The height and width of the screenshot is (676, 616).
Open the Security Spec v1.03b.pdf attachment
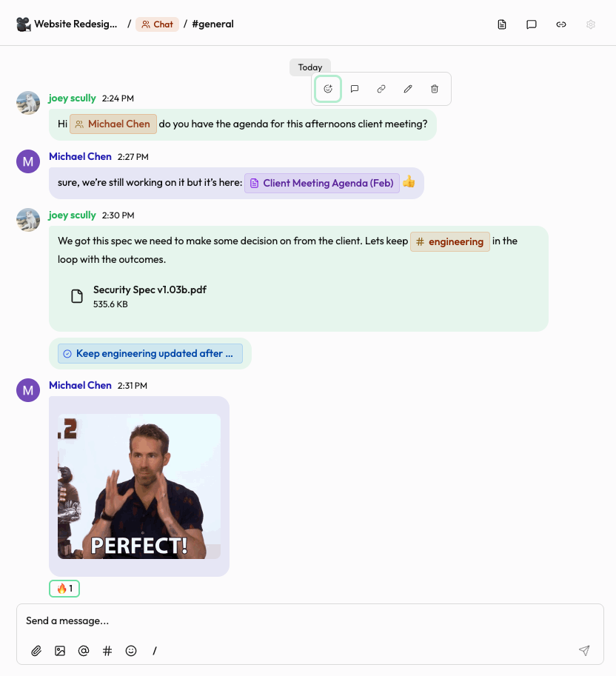point(148,295)
